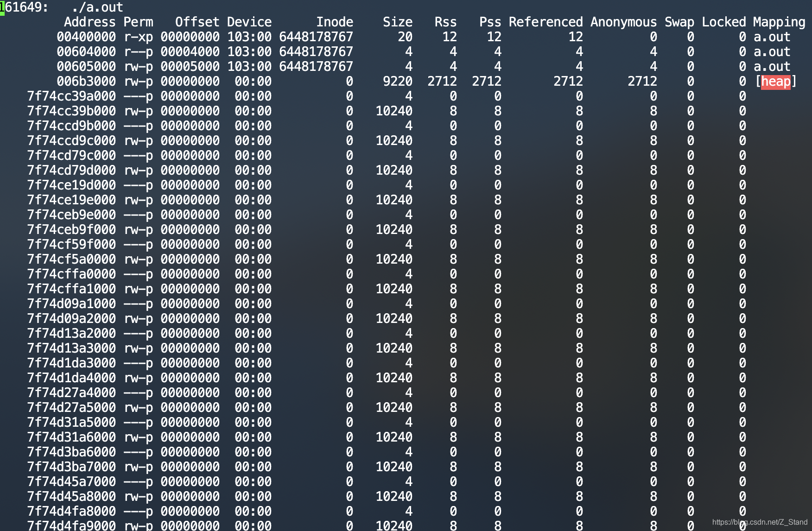Select address 7f74d3ba7000
Image resolution: width=812 pixels, height=531 pixels.
pyautogui.click(x=71, y=467)
